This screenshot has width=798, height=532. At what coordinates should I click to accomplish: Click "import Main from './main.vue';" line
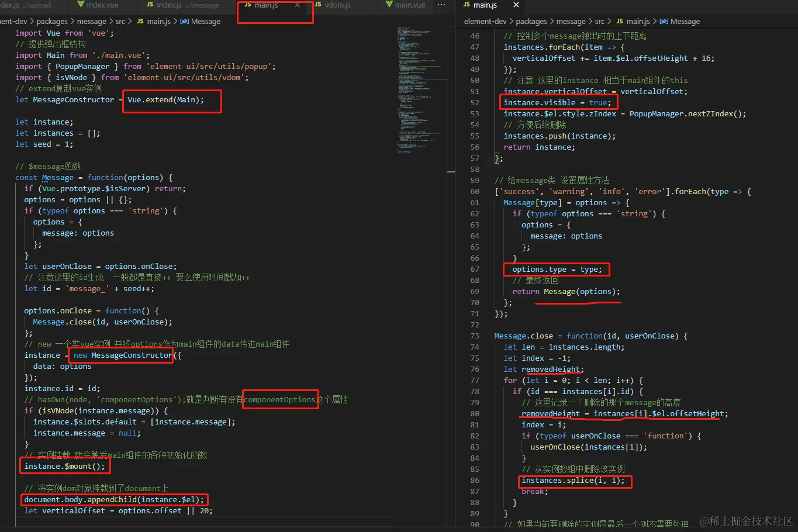(82, 55)
